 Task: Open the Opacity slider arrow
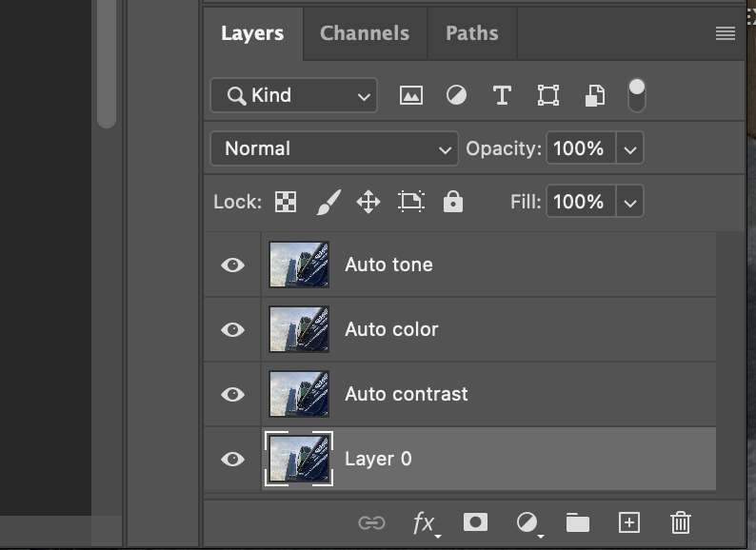(x=629, y=148)
